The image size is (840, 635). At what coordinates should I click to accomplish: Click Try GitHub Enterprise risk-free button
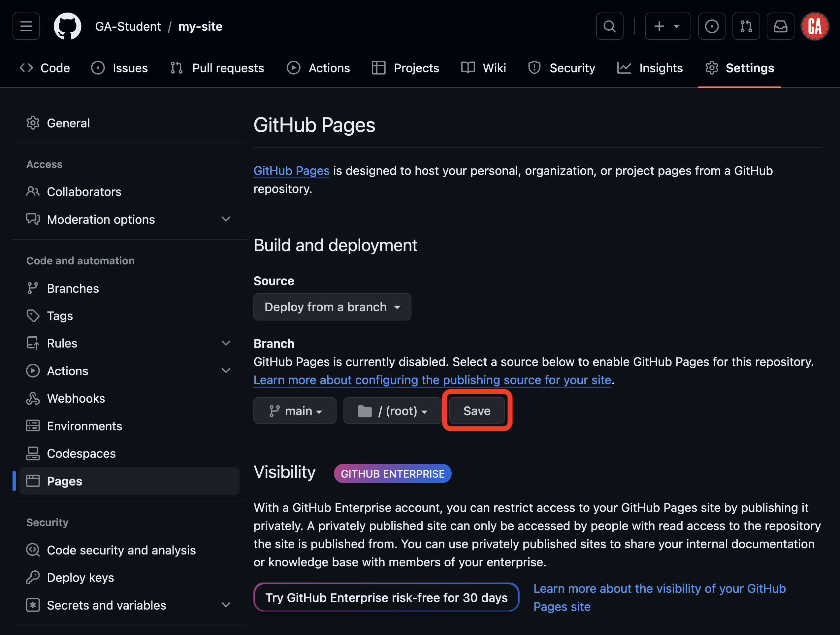tap(386, 597)
